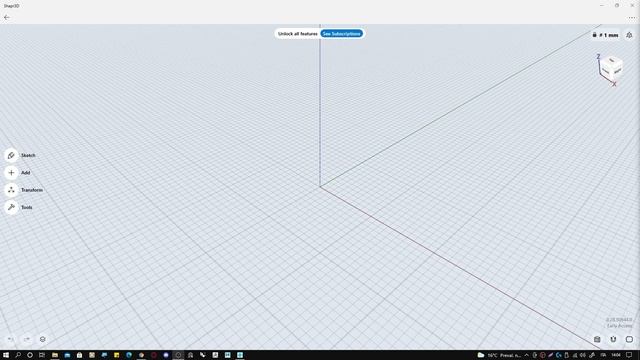Viewport: 640px width, 360px height.
Task: Toggle the magnet snapping button
Action: (613, 339)
